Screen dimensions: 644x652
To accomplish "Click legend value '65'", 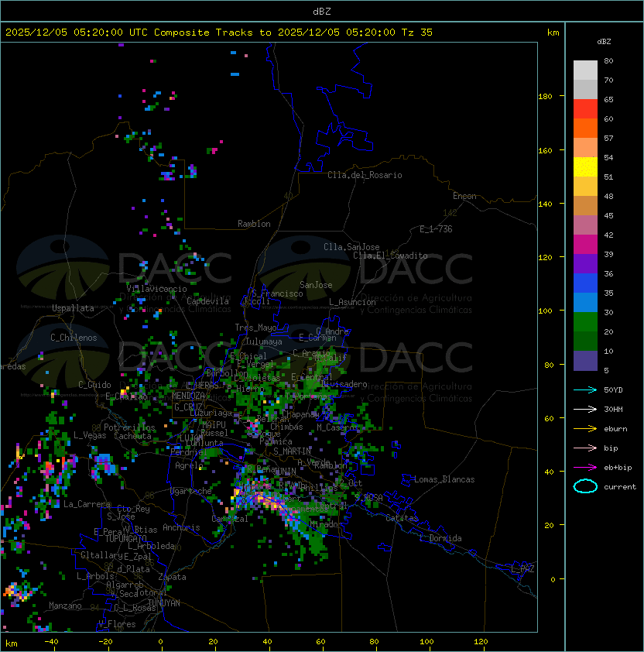I will click(x=608, y=99).
